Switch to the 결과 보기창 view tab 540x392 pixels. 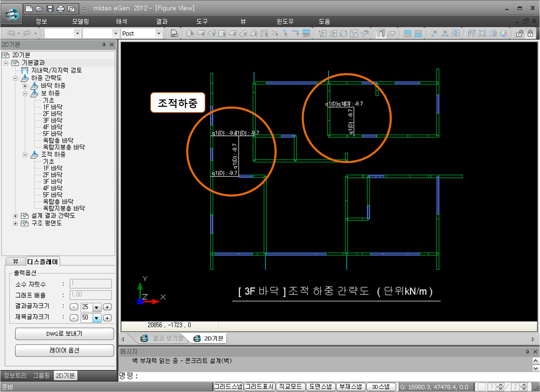tap(162, 338)
